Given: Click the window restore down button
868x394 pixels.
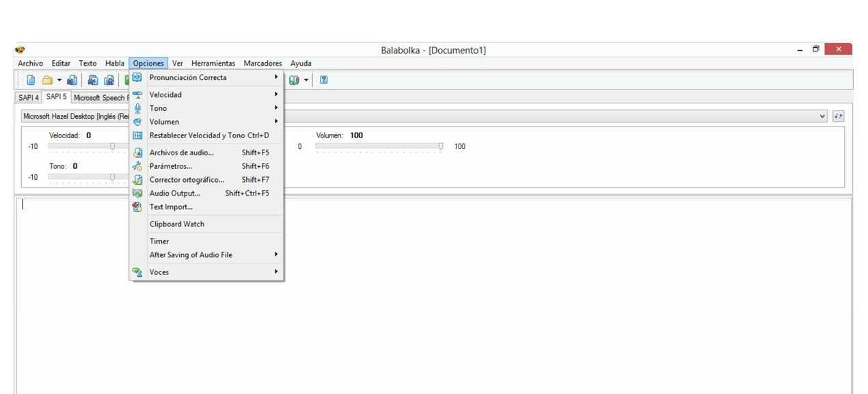Looking at the screenshot, I should click(x=815, y=49).
